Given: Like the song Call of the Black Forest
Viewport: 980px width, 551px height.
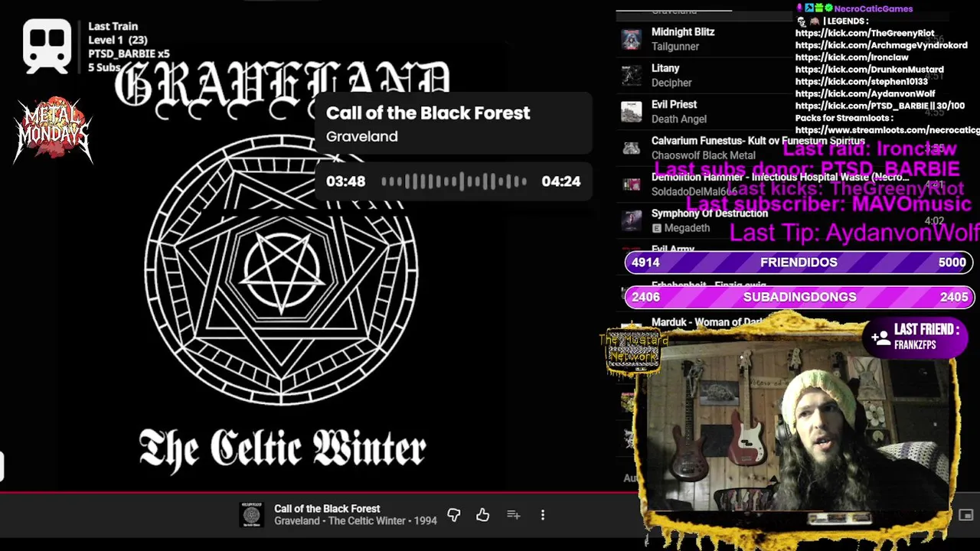Looking at the screenshot, I should 482,515.
